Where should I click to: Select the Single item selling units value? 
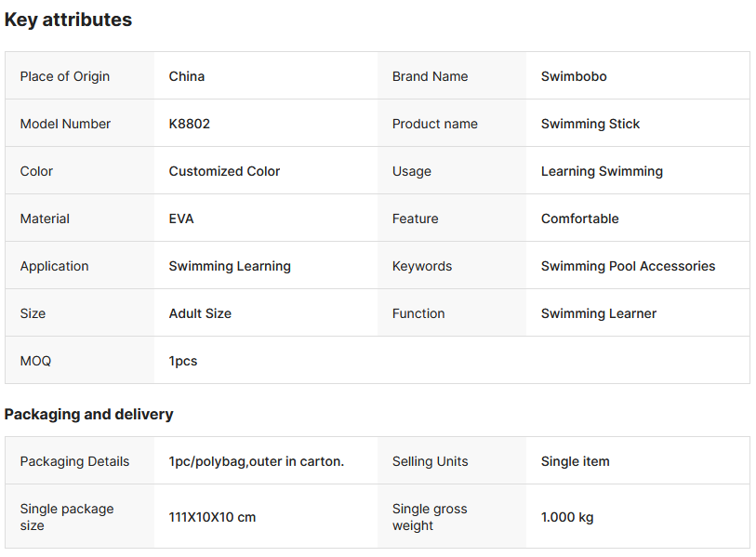(x=576, y=461)
